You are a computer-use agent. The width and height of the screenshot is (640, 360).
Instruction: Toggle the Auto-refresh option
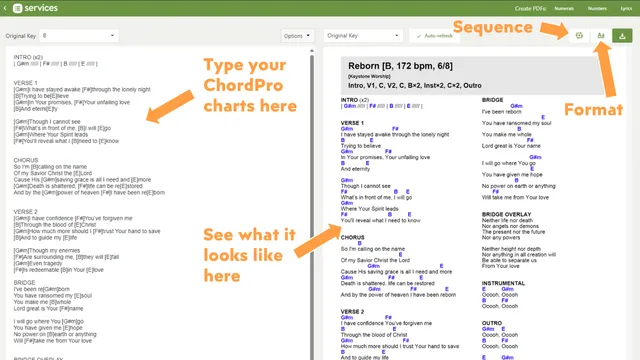pos(434,36)
